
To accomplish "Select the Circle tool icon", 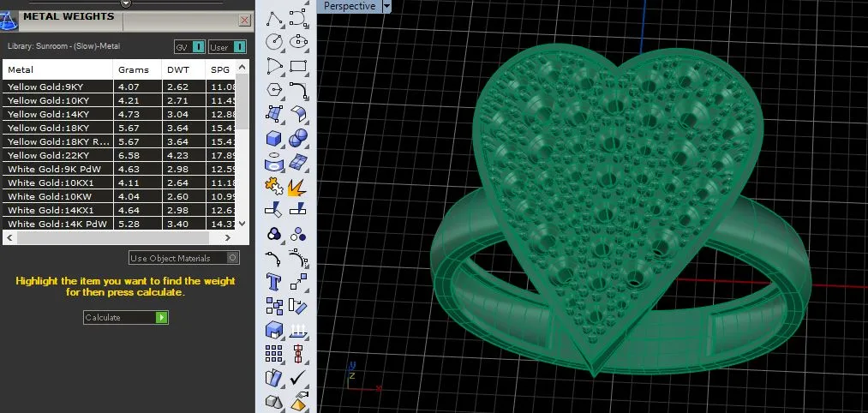I will (274, 41).
